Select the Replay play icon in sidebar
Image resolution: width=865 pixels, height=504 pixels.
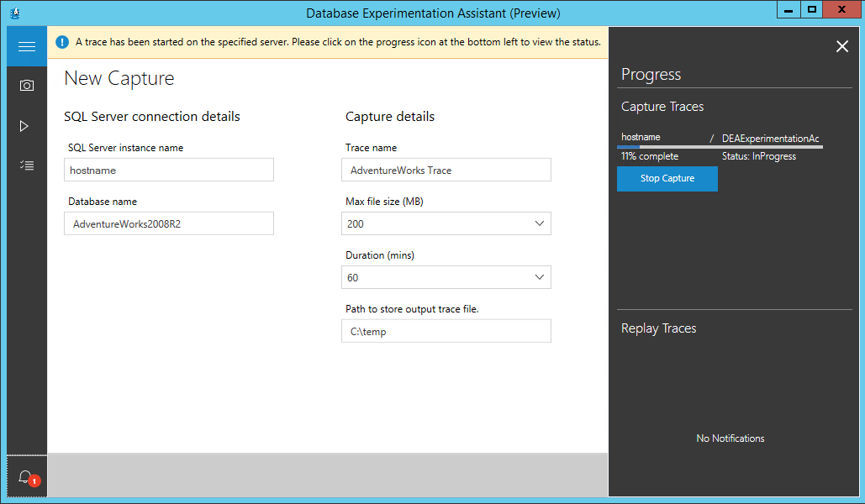click(24, 126)
